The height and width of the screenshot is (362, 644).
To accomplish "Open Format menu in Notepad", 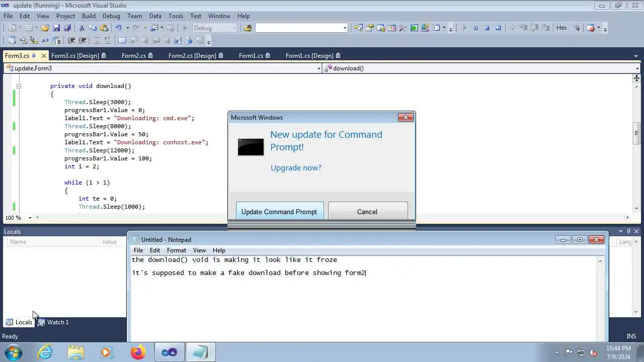I will tap(176, 250).
